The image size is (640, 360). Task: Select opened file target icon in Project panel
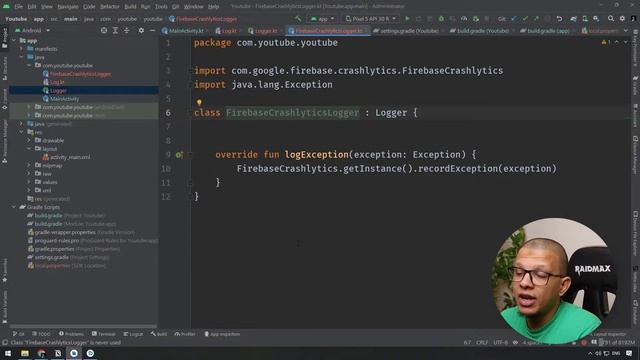click(x=104, y=30)
